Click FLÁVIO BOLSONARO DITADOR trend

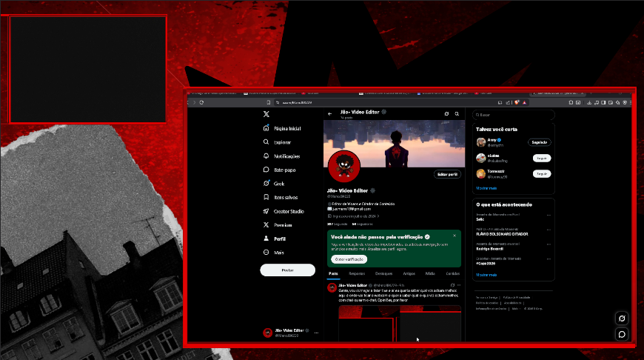[502, 234]
